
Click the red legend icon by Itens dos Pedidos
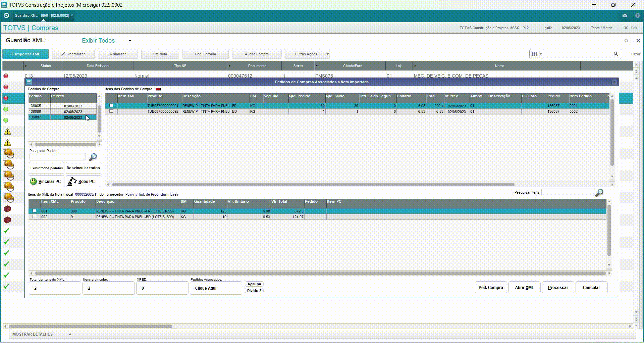tap(158, 89)
